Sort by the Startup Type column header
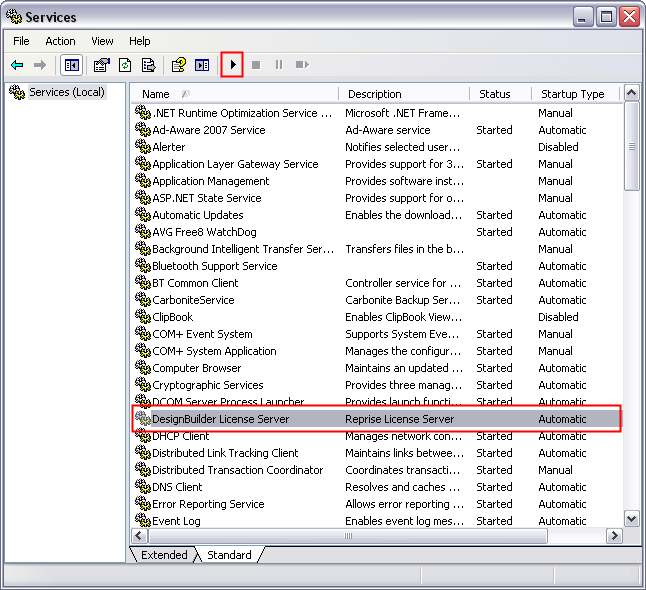The width and height of the screenshot is (646, 590). pos(573,94)
